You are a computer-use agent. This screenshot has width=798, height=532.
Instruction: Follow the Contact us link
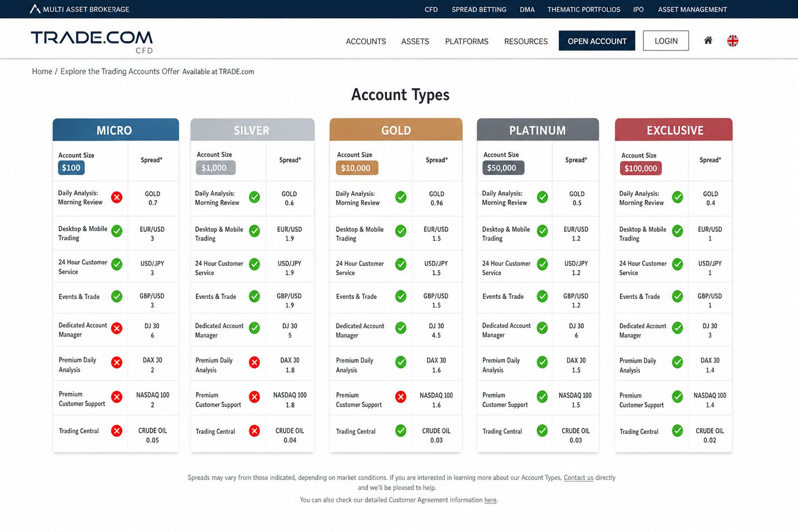click(578, 477)
